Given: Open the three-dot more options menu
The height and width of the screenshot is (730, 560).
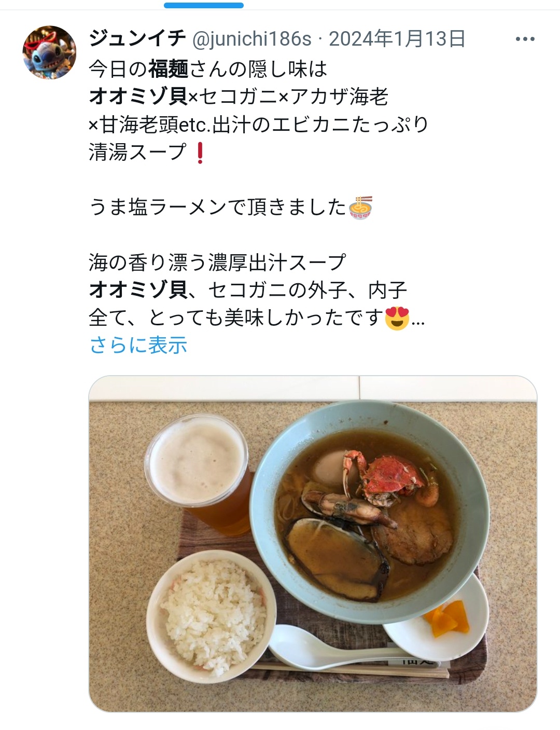Looking at the screenshot, I should point(525,39).
